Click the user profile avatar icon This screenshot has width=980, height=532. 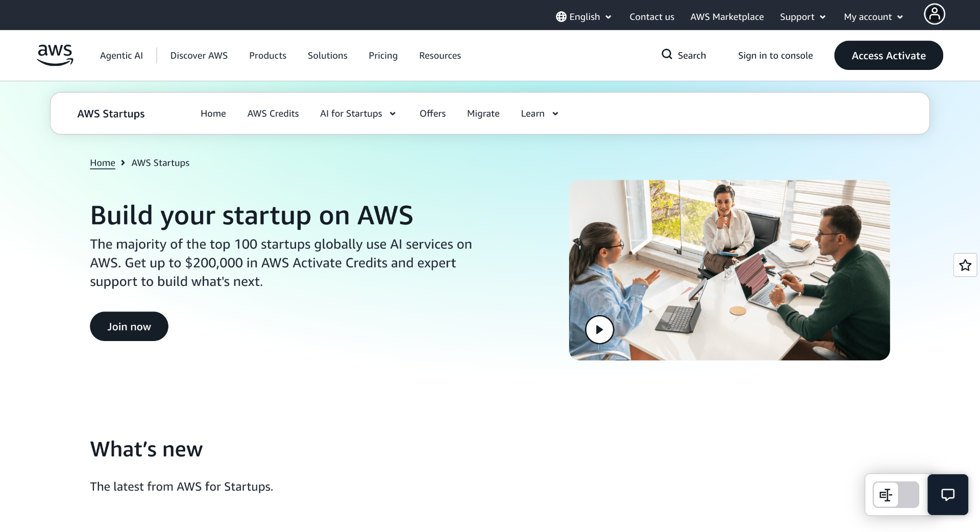[x=934, y=14]
